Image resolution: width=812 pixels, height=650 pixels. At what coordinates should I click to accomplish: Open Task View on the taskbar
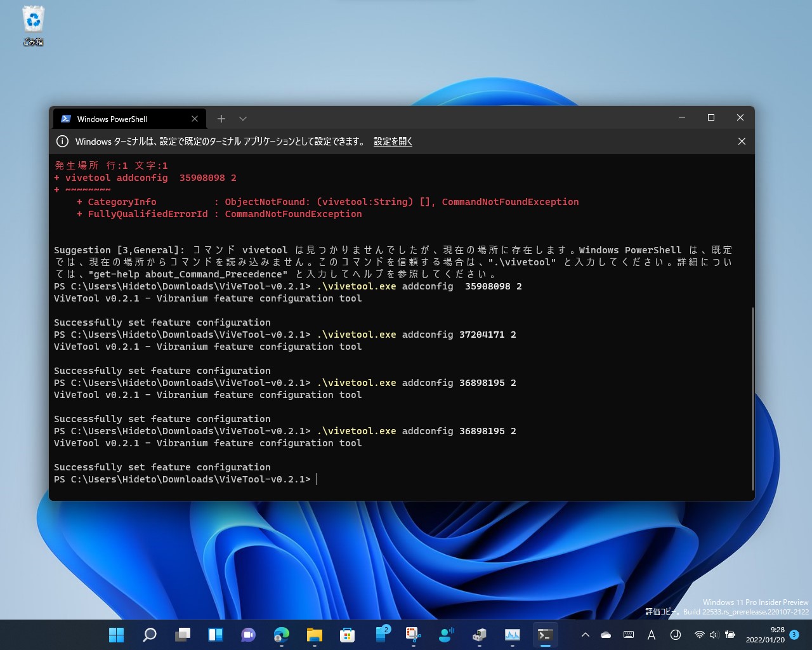183,635
